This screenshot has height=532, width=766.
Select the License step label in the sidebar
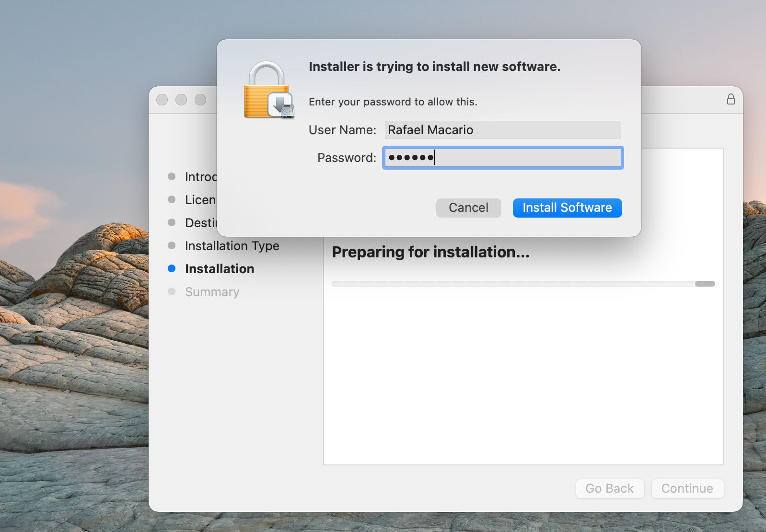pyautogui.click(x=200, y=200)
